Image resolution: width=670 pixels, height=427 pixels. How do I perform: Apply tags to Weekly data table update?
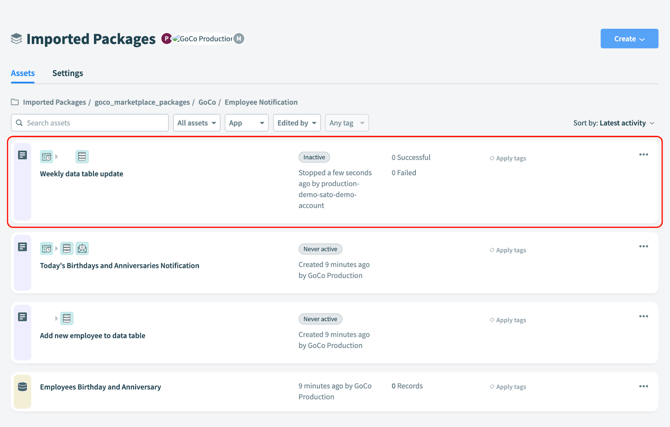pos(509,158)
